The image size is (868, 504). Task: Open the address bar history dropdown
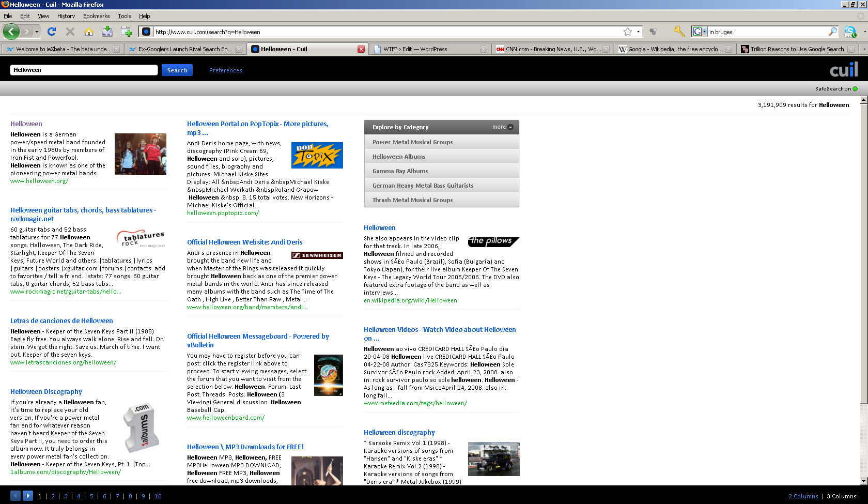point(638,32)
